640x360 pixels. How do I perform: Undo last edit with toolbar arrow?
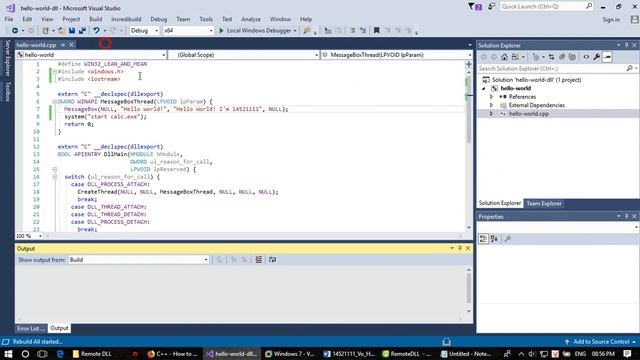pyautogui.click(x=96, y=31)
